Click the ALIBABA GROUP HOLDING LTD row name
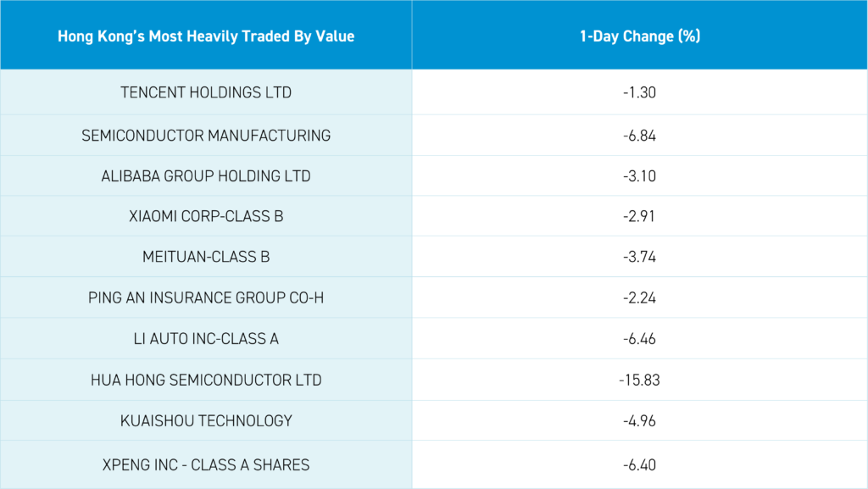This screenshot has width=868, height=489. pos(206,176)
